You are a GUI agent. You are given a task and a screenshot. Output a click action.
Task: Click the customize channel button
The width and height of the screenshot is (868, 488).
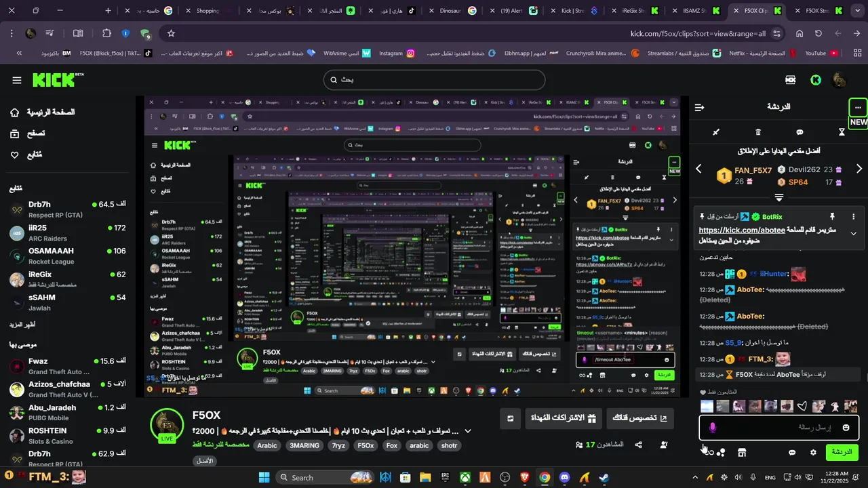(x=640, y=418)
